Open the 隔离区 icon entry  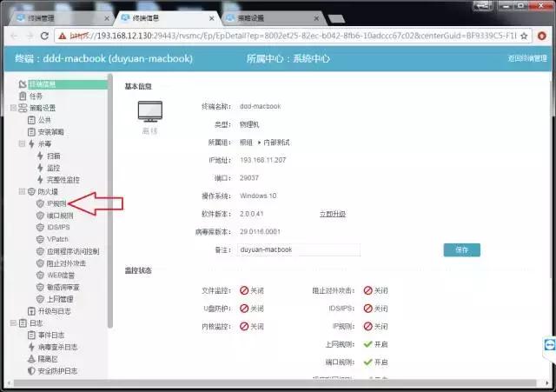[31, 359]
